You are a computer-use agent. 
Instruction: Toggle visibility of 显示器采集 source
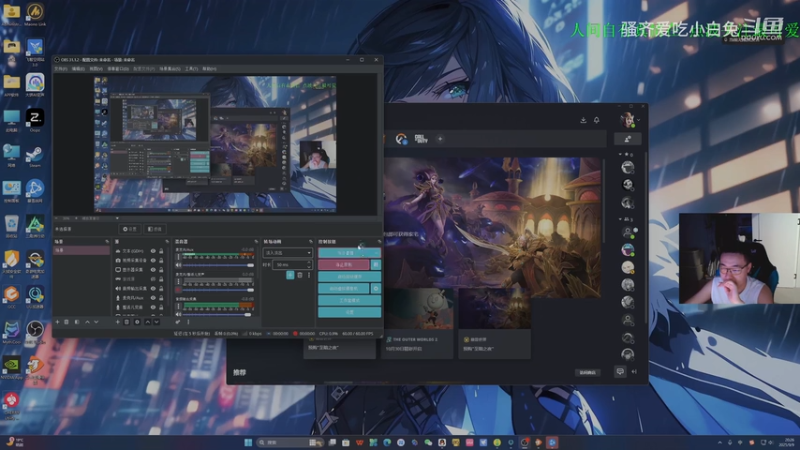point(153,270)
